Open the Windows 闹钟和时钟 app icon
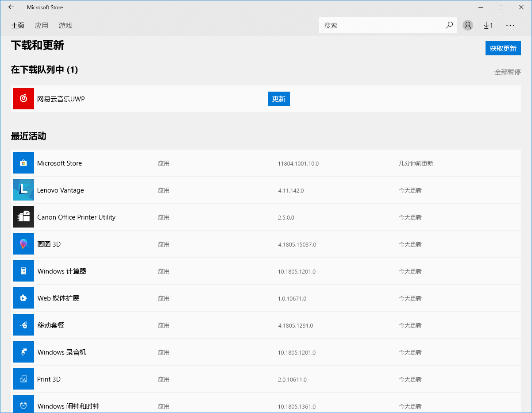Image resolution: width=532 pixels, height=413 pixels. click(23, 404)
